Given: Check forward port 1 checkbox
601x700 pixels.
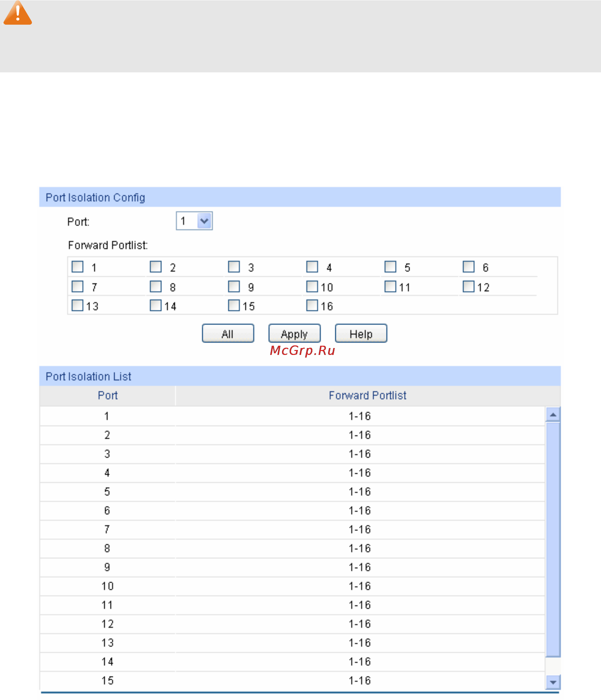Looking at the screenshot, I should pos(77,266).
